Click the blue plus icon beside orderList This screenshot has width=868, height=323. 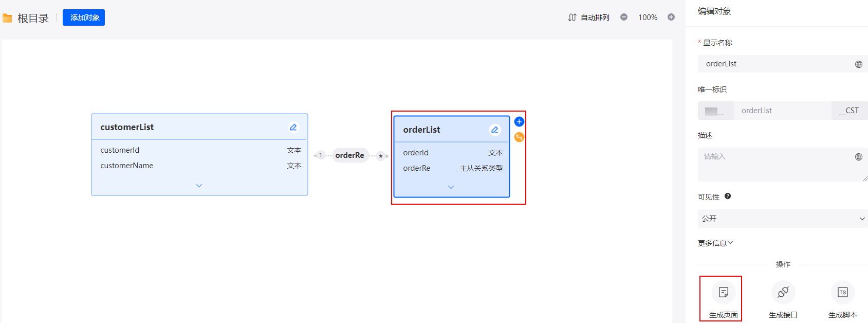coord(519,122)
